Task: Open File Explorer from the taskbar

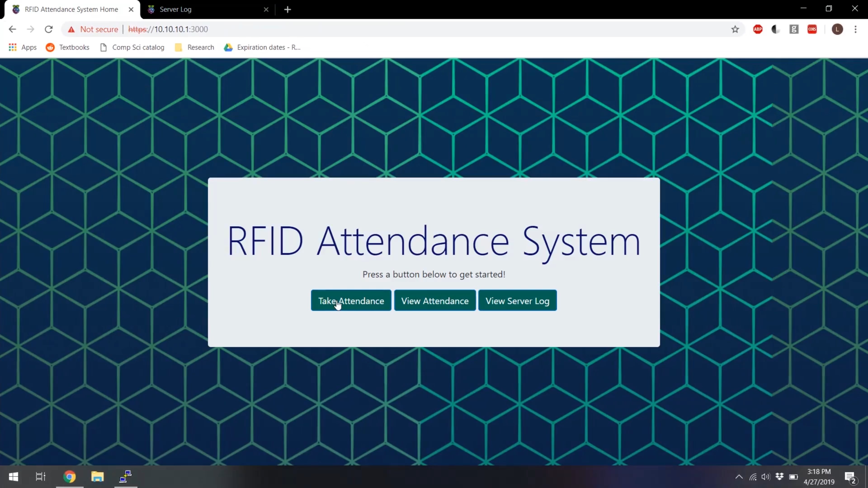Action: pos(97,476)
